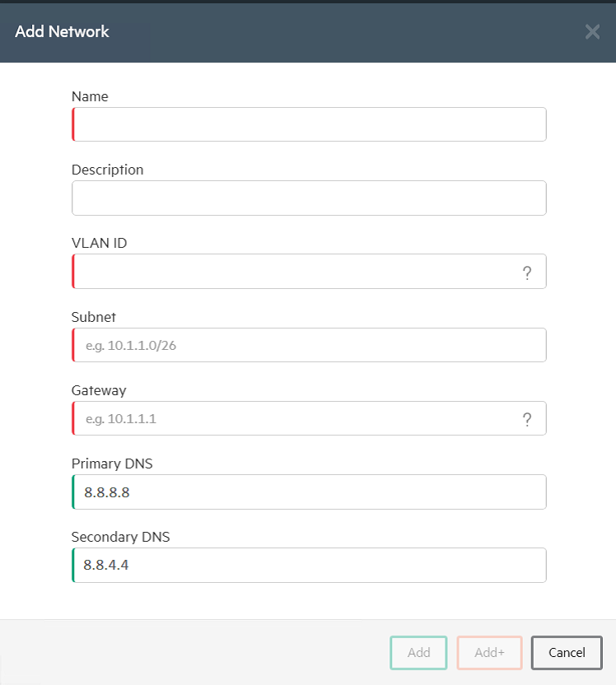Click the Subnet label above its field

94,317
